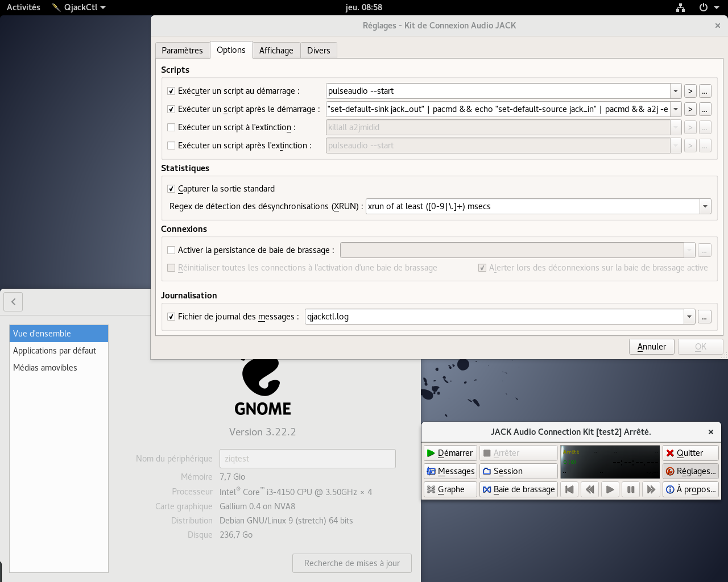Click the Démarrer play icon button
This screenshot has height=582, width=728.
click(x=450, y=453)
